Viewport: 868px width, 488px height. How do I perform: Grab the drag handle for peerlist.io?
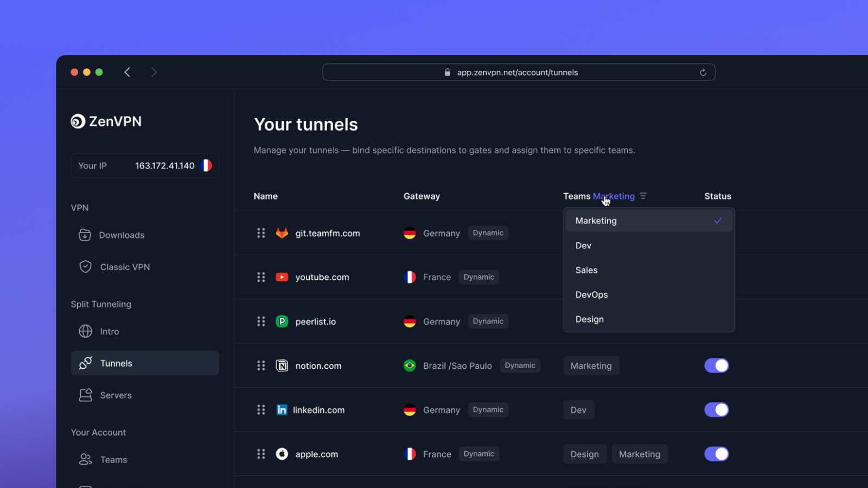pyautogui.click(x=261, y=322)
